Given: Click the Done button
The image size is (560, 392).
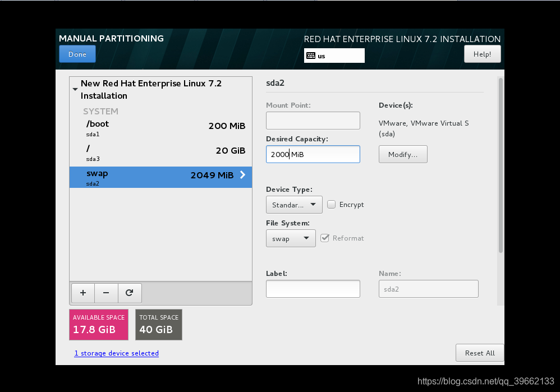Looking at the screenshot, I should [x=77, y=54].
